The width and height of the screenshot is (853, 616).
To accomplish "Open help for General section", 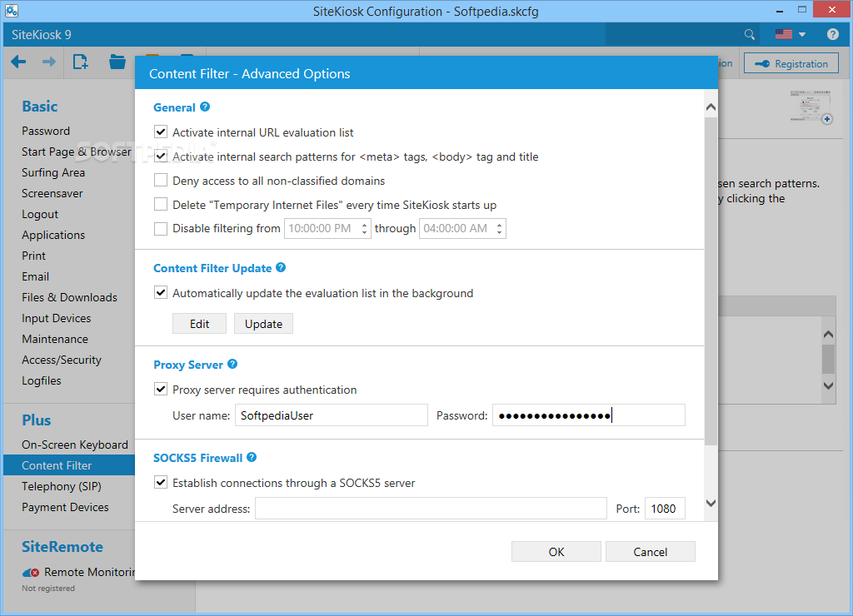I will pos(205,107).
